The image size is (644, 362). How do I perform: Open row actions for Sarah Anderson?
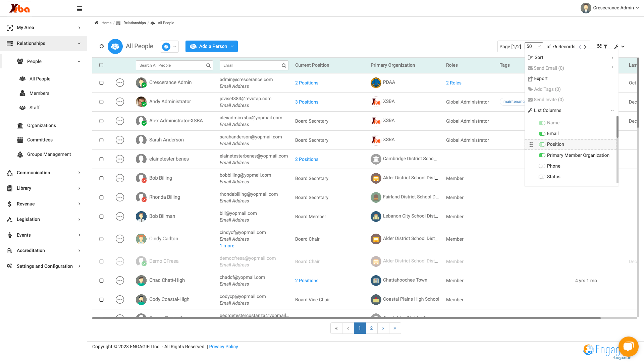pos(120,140)
